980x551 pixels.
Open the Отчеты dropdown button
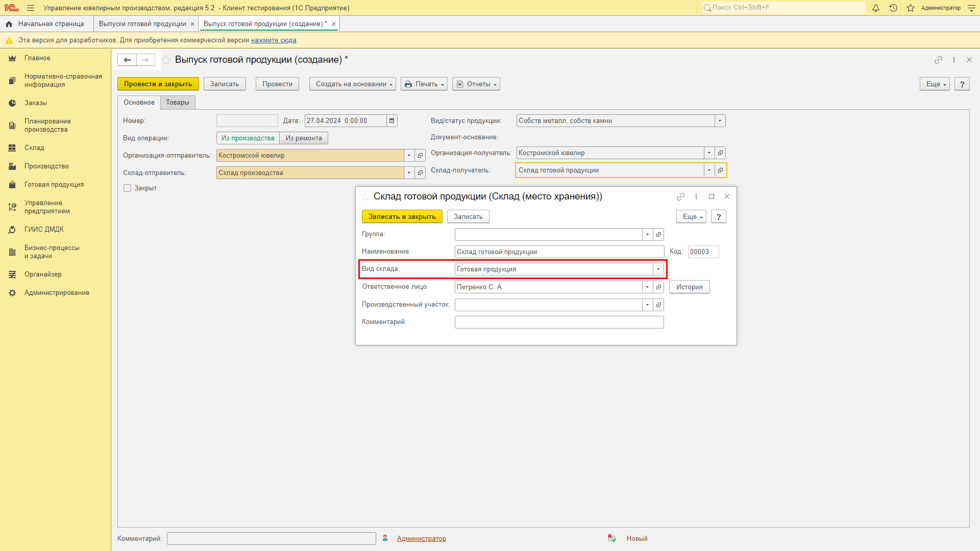point(476,84)
